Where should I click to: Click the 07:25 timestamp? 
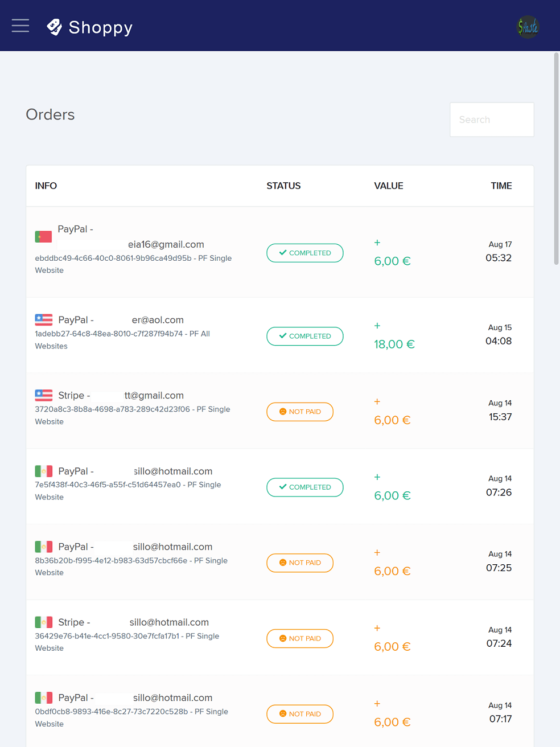tap(499, 568)
